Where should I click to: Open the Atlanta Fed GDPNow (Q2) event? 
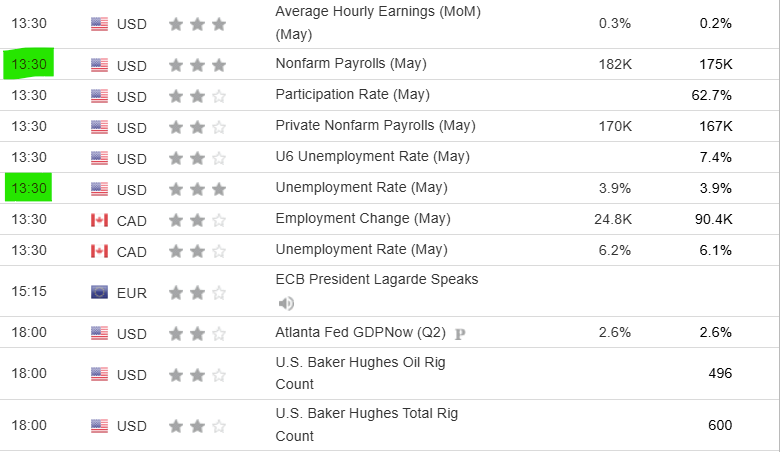361,332
